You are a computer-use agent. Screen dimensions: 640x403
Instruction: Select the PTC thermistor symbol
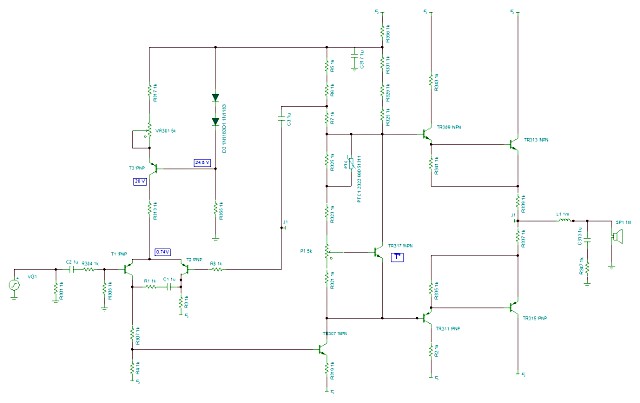351,162
